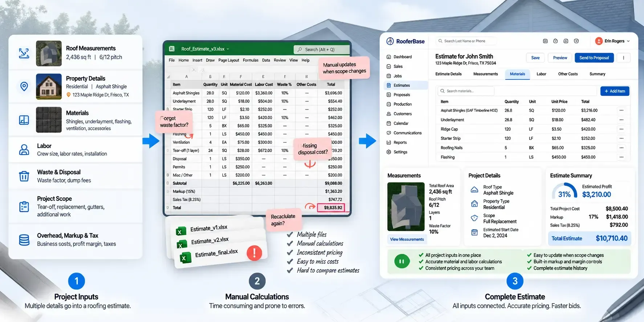Switch to the Estimate Details tab
The image size is (644, 322).
coord(448,74)
